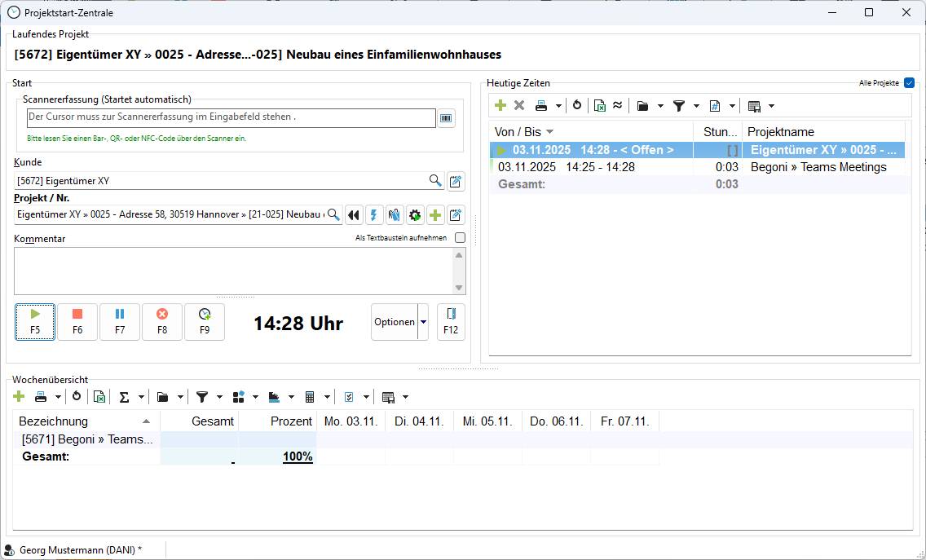This screenshot has height=560, width=926.
Task: Click the Optionen button
Action: coord(395,322)
